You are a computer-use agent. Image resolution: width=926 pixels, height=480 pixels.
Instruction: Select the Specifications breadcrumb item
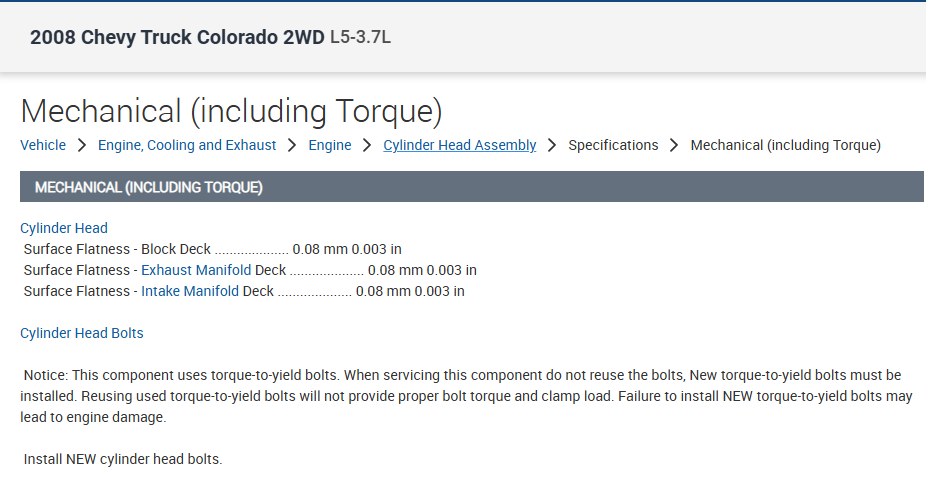[613, 145]
